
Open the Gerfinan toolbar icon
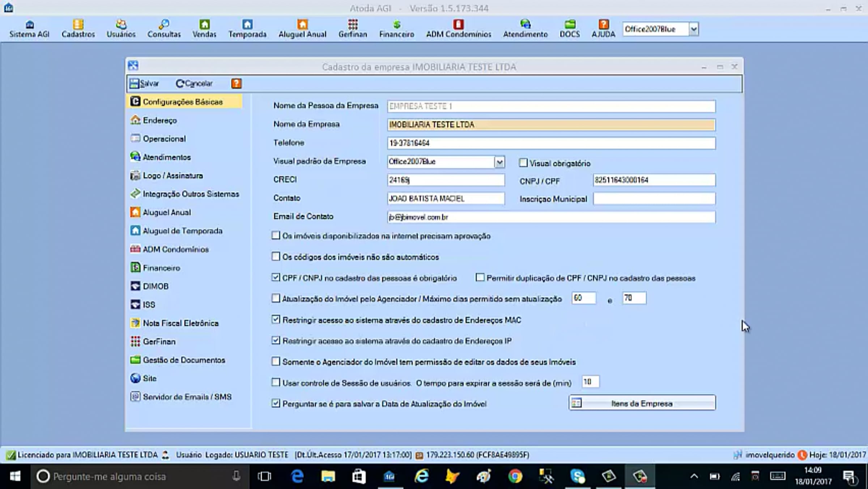tap(353, 29)
